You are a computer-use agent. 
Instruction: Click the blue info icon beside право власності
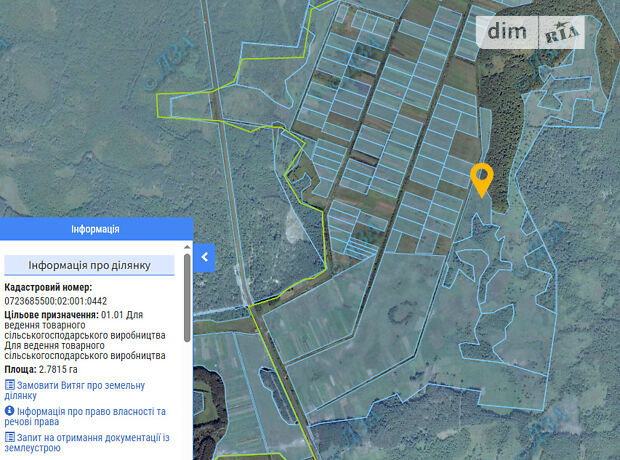point(10,411)
